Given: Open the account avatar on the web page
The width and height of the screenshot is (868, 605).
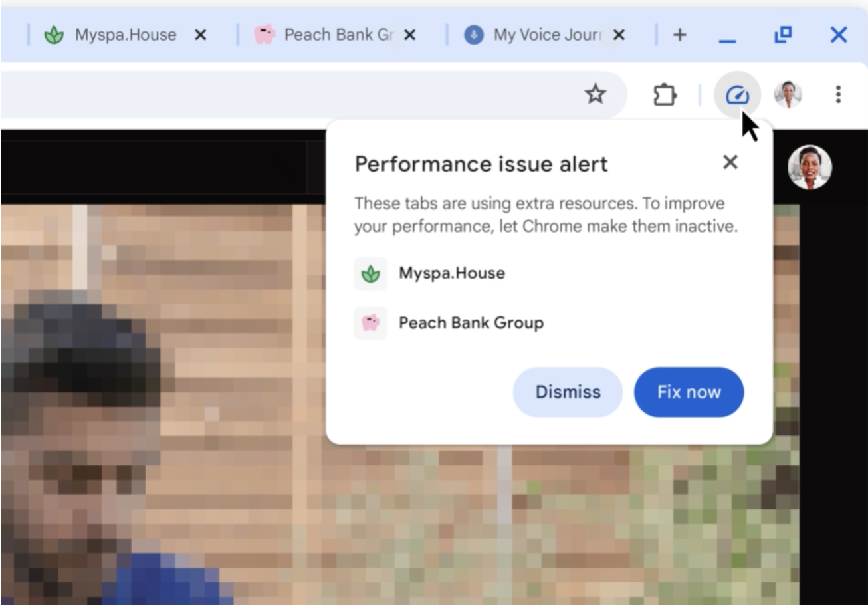Looking at the screenshot, I should [x=810, y=168].
